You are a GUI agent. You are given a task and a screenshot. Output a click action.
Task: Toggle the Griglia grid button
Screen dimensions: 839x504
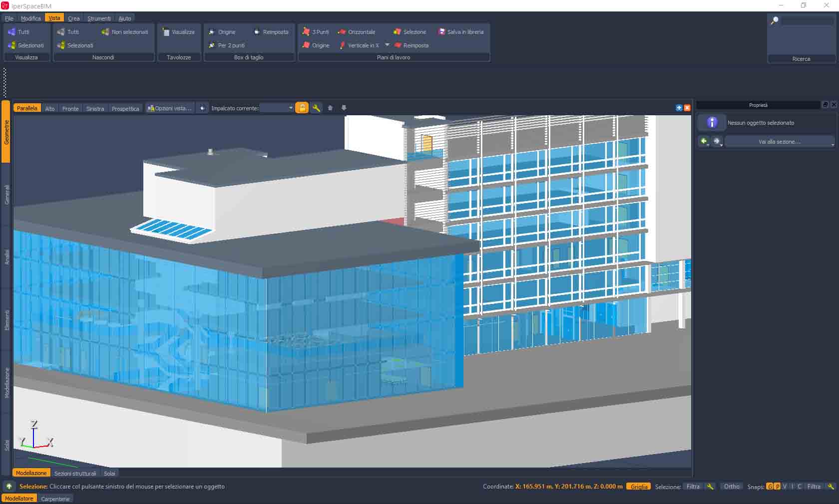[639, 487]
